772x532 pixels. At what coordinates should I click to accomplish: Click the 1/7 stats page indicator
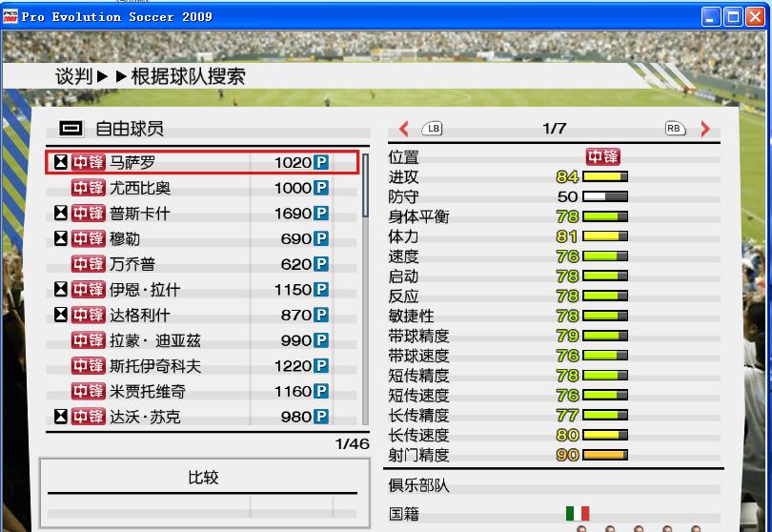coord(555,129)
